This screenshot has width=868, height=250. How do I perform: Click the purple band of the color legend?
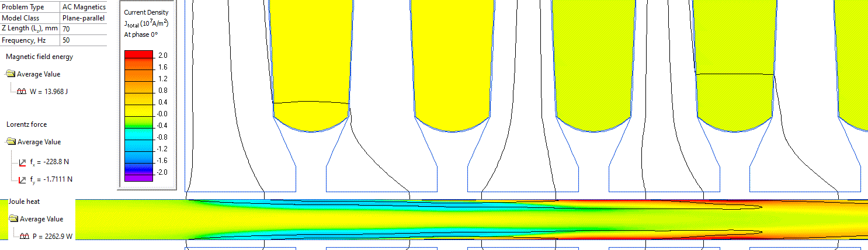[139, 176]
